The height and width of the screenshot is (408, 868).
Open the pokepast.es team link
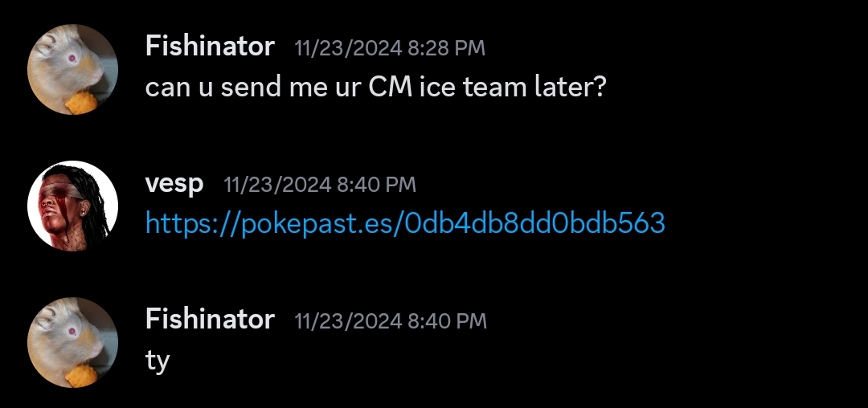[x=405, y=222]
